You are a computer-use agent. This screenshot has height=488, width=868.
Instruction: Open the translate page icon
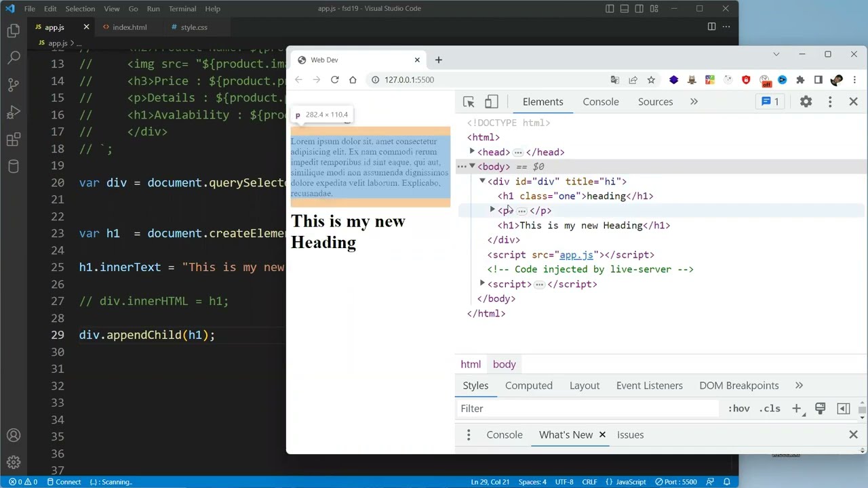(614, 80)
